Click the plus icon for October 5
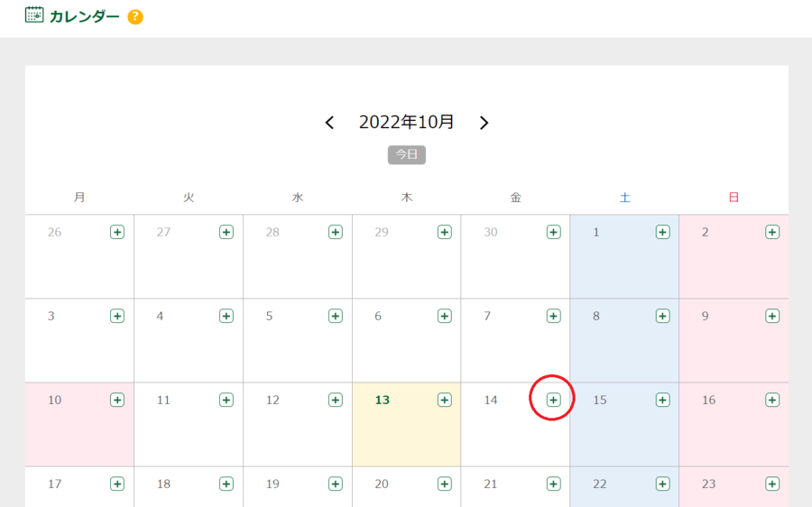 tap(335, 316)
